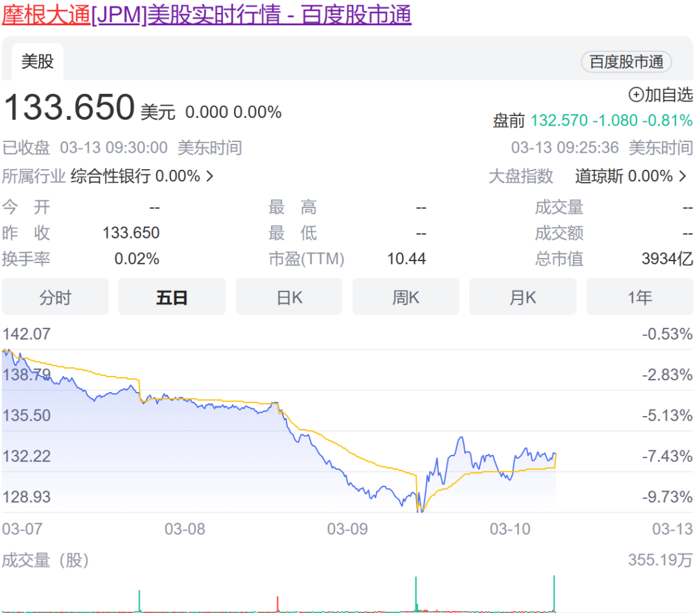Expand the 道琼斯 index details chevron
The image size is (700, 613).
tap(682, 176)
